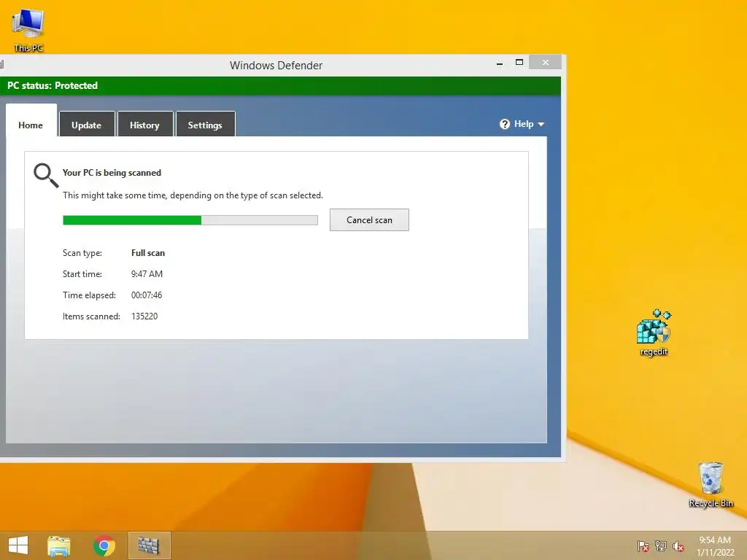The width and height of the screenshot is (747, 560).
Task: Click the Items scanned label
Action: [91, 316]
